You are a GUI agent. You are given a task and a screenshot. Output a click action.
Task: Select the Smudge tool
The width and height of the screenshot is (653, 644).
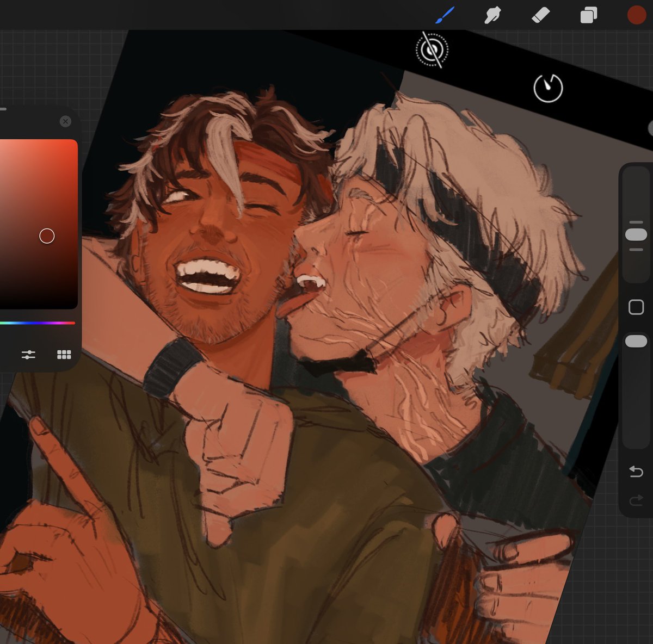pyautogui.click(x=492, y=15)
